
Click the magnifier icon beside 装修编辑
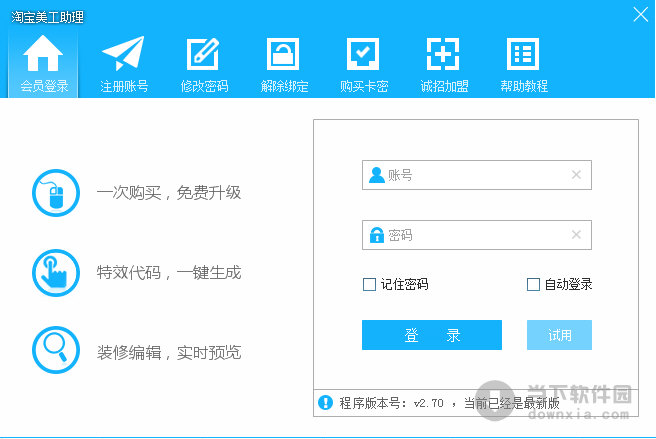point(56,350)
